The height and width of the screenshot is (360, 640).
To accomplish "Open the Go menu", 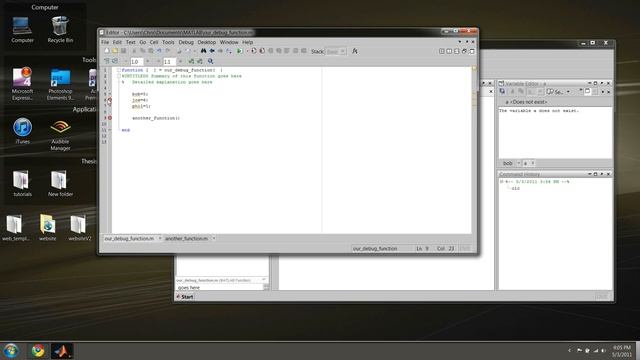I will coord(142,42).
